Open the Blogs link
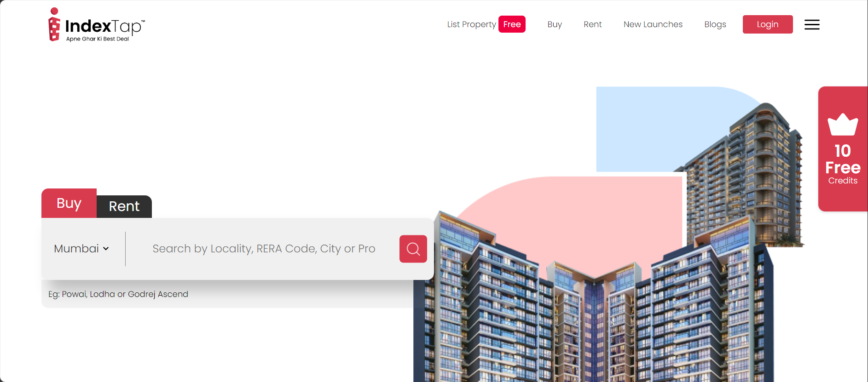Image resolution: width=868 pixels, height=382 pixels. click(715, 24)
